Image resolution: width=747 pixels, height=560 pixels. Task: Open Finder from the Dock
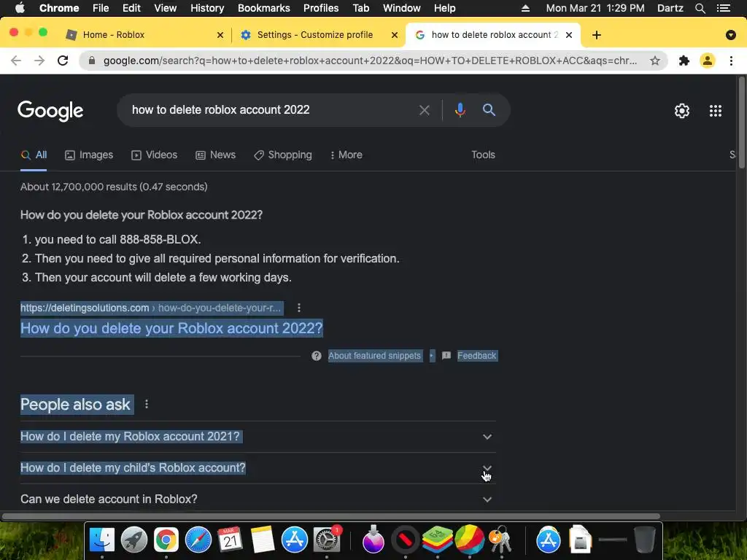102,540
